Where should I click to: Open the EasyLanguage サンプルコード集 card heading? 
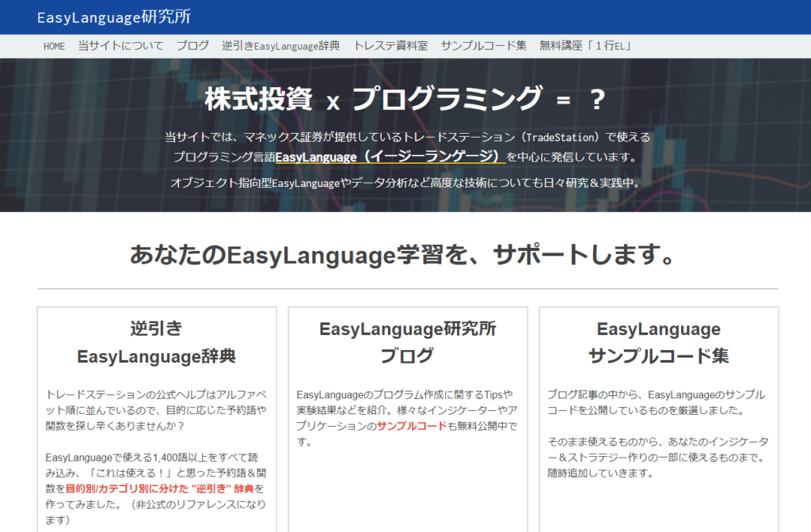658,342
